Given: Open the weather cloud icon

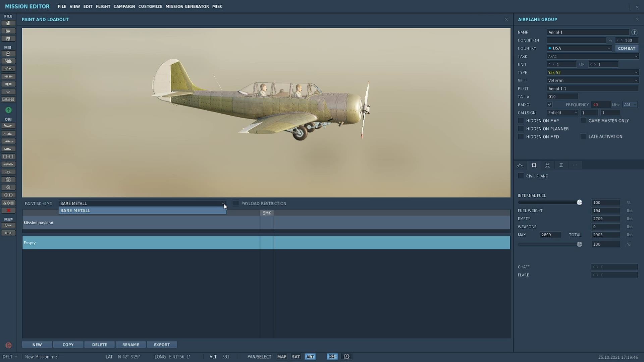Looking at the screenshot, I should [8, 61].
